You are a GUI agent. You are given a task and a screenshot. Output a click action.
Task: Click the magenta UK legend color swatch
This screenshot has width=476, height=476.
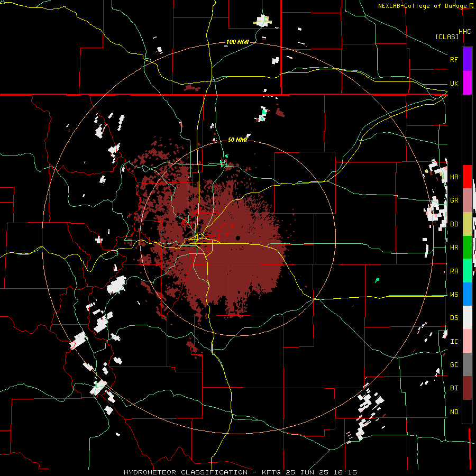[x=467, y=83]
